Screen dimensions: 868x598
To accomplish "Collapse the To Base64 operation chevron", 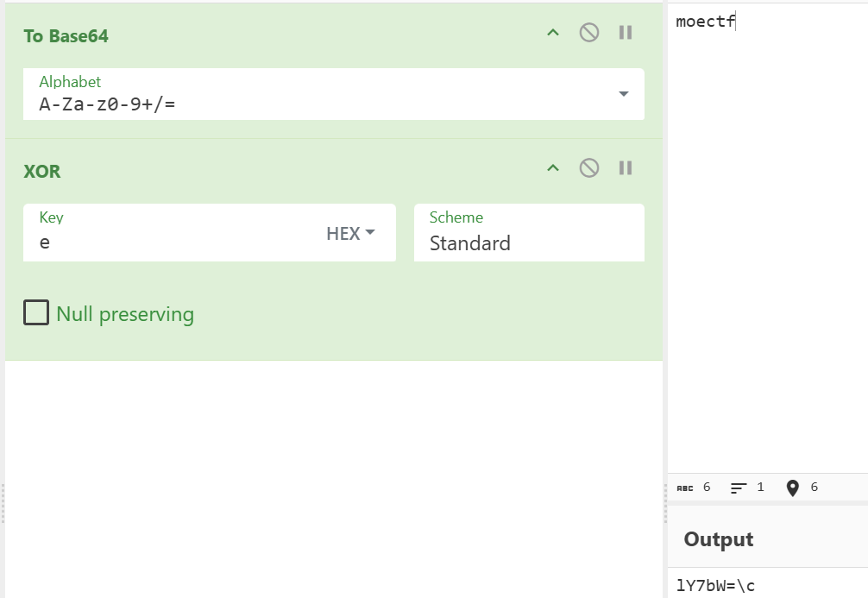I will pyautogui.click(x=553, y=33).
